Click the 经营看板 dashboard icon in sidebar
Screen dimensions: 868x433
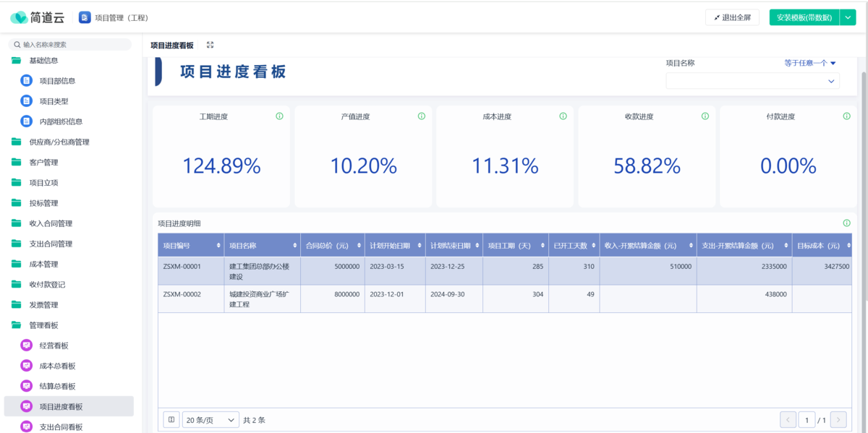(27, 346)
